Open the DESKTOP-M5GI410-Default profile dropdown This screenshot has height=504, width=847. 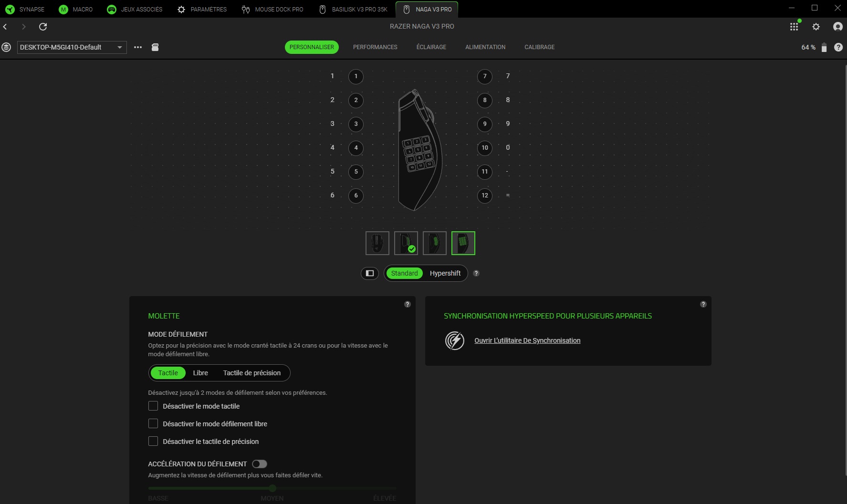pyautogui.click(x=72, y=47)
